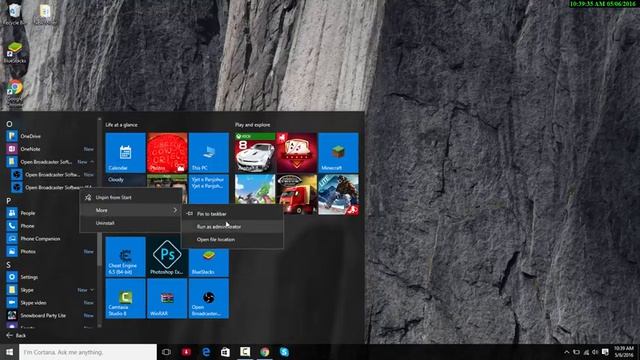
Task: Launch the Minecraft tile
Action: coord(338,153)
